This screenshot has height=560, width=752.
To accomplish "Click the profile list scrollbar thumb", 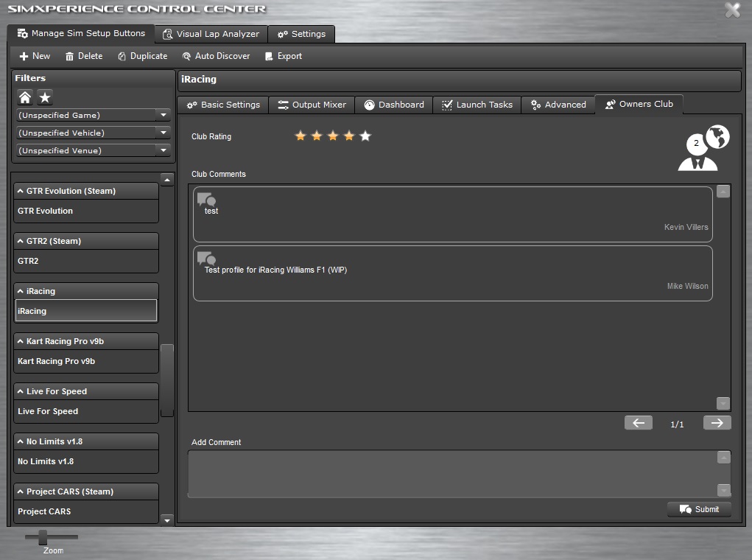I will (x=167, y=380).
